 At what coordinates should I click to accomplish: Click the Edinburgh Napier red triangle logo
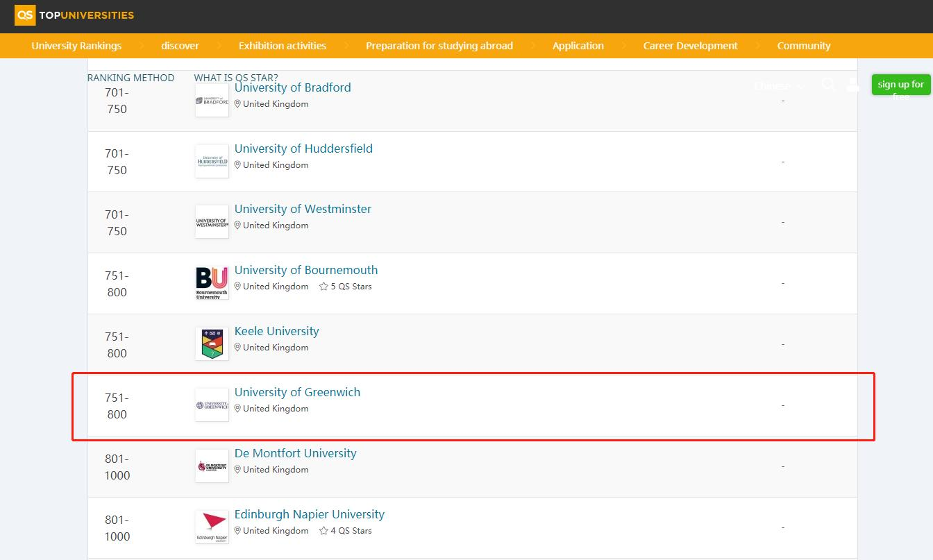[x=212, y=527]
